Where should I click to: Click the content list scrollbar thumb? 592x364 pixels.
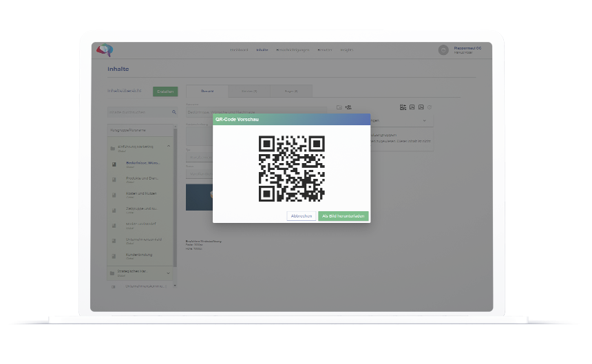(x=175, y=198)
